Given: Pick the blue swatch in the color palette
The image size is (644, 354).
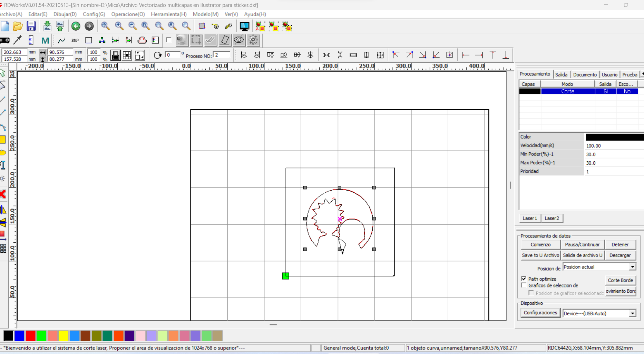Looking at the screenshot, I should pyautogui.click(x=19, y=336).
